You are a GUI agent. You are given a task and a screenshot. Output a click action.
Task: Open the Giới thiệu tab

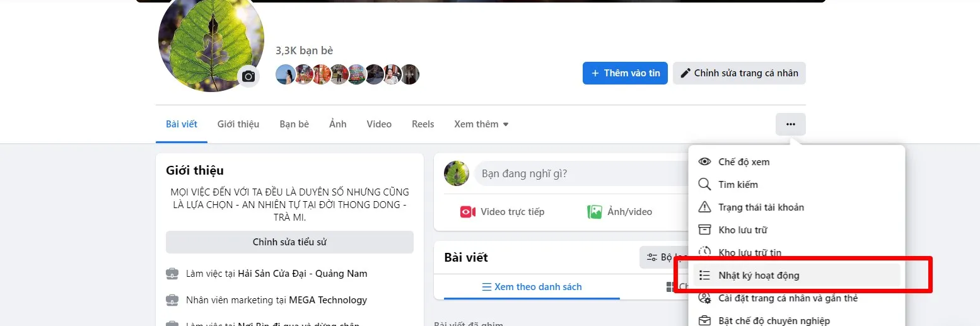point(238,124)
